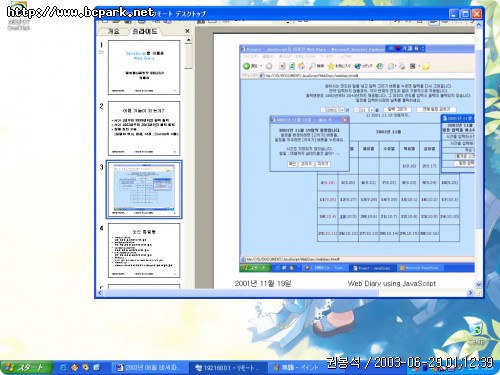The height and width of the screenshot is (375, 500).
Task: Click the down arrow of the remote desktop's vertical scrollbar
Action: point(479,284)
